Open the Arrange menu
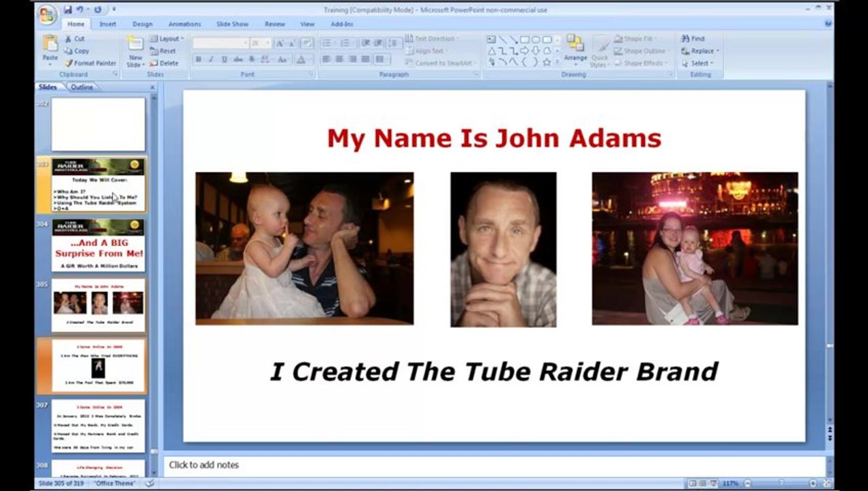The width and height of the screenshot is (868, 491). [x=575, y=49]
